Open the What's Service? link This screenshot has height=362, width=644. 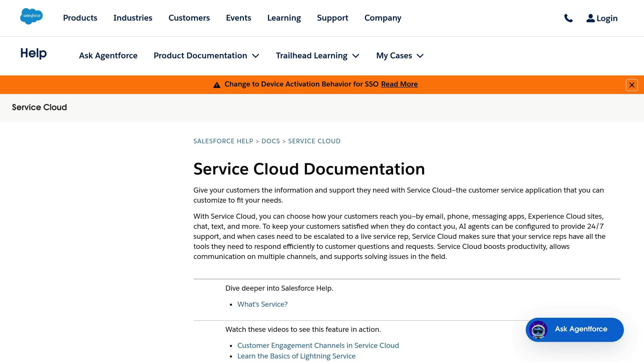coord(262,304)
